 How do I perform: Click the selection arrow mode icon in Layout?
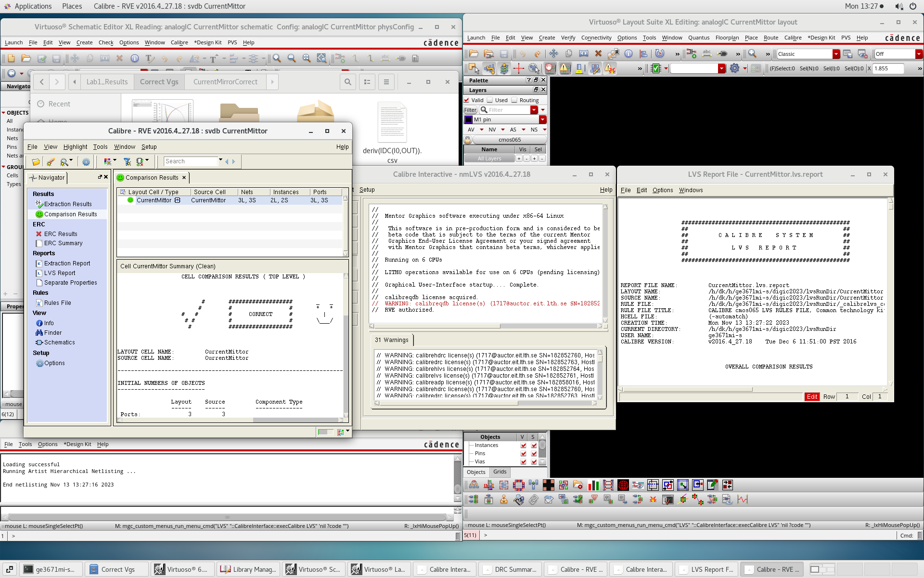pos(474,69)
